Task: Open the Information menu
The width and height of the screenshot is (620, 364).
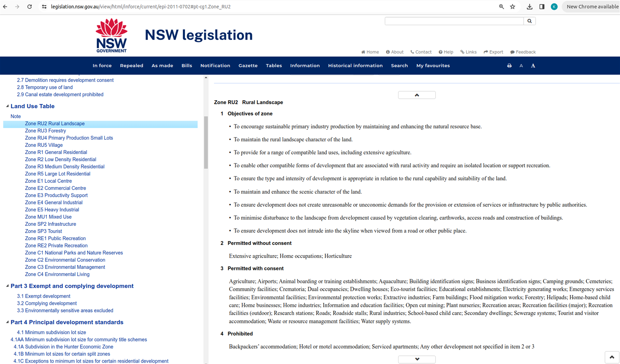Action: click(305, 66)
